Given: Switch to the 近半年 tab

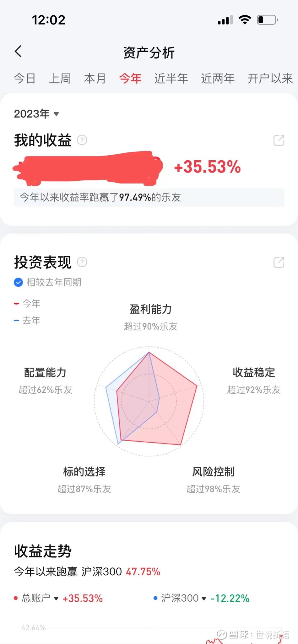Looking at the screenshot, I should point(171,78).
